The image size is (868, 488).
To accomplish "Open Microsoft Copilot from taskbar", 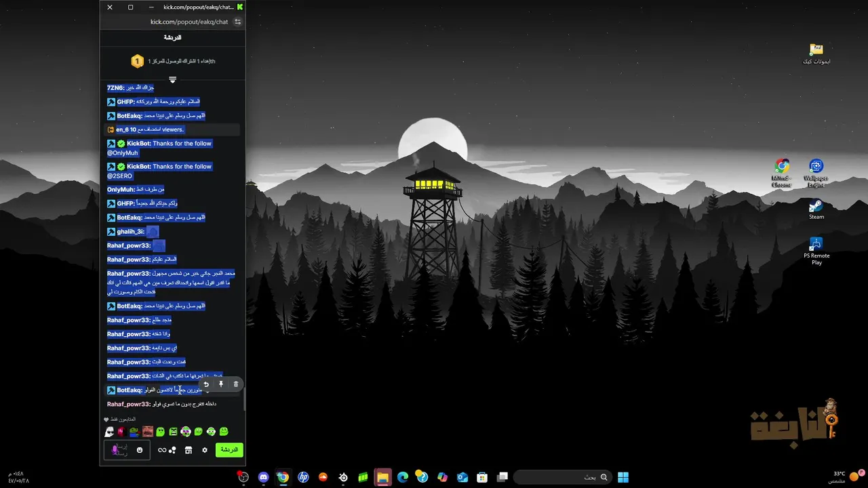I will pos(443,477).
